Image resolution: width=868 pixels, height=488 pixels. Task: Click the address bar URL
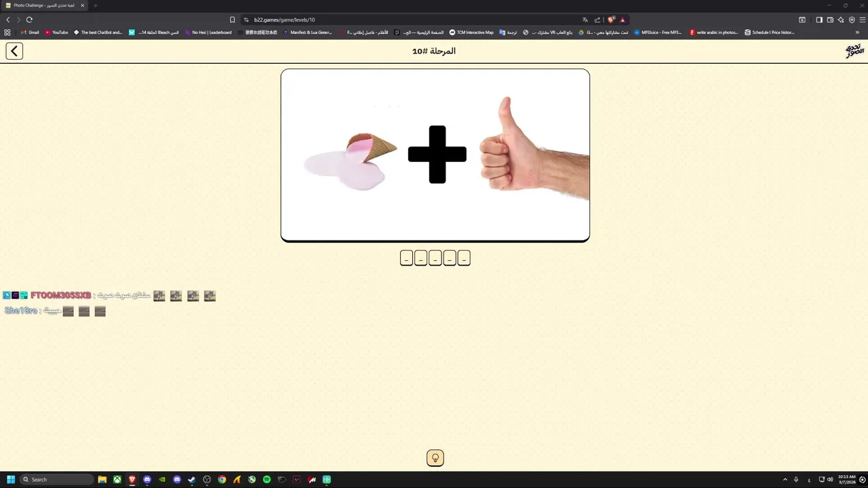[285, 20]
